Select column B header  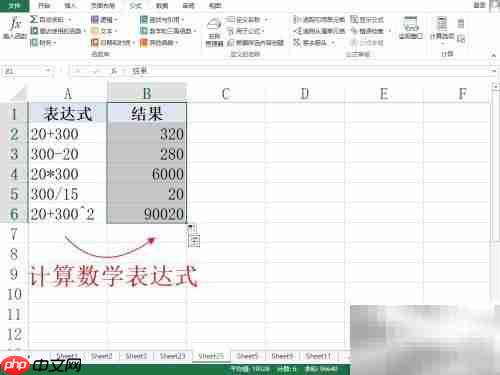pyautogui.click(x=147, y=93)
